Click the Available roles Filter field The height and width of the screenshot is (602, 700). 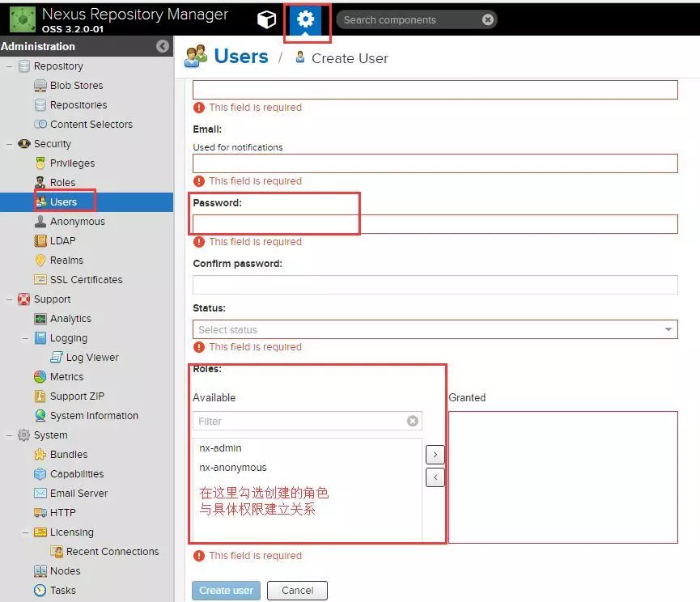click(x=308, y=421)
